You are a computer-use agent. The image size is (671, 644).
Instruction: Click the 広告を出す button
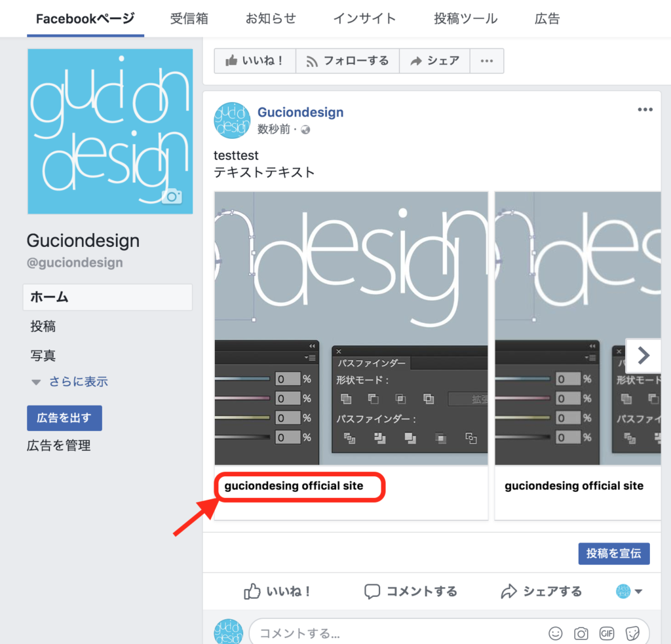pos(64,418)
